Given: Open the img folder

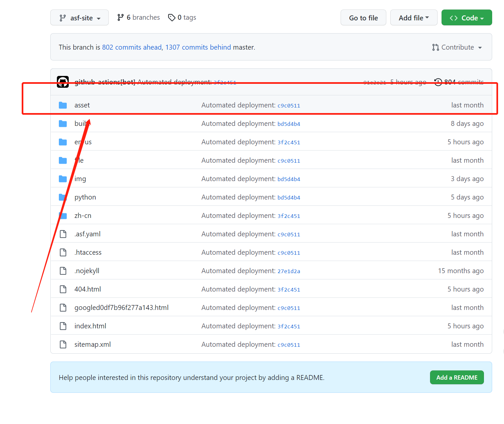Looking at the screenshot, I should click(x=80, y=179).
